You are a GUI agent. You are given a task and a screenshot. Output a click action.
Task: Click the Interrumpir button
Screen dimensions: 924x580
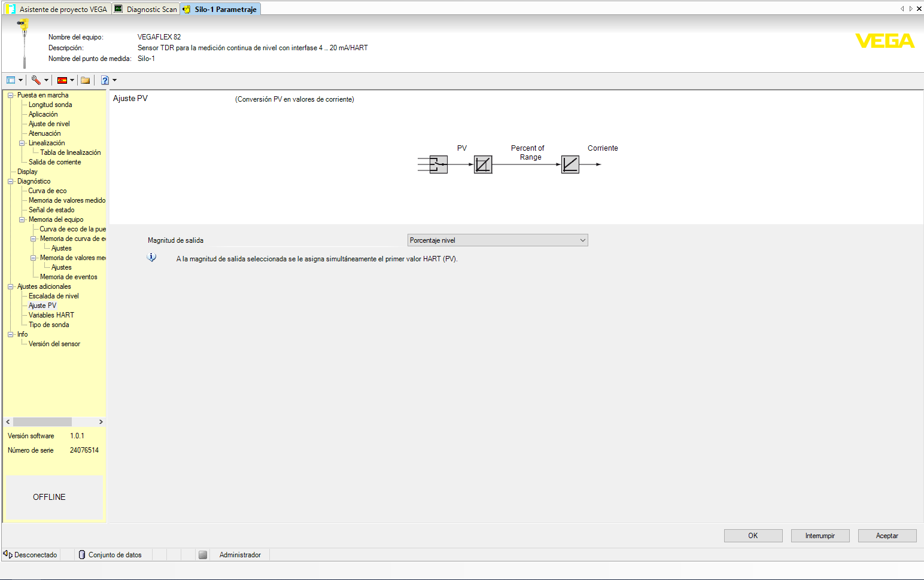(x=820, y=535)
